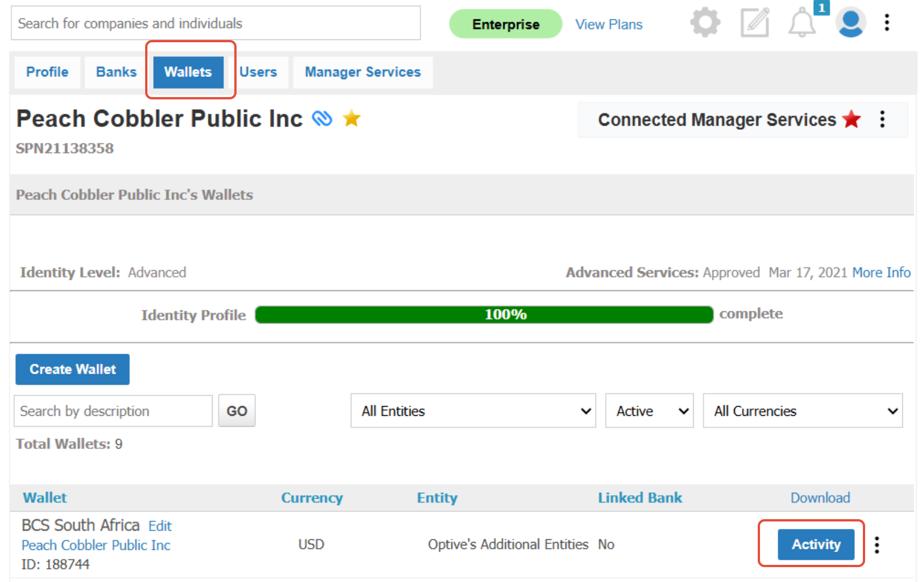This screenshot has height=582, width=924.
Task: Open the notifications bell icon
Action: tap(802, 24)
